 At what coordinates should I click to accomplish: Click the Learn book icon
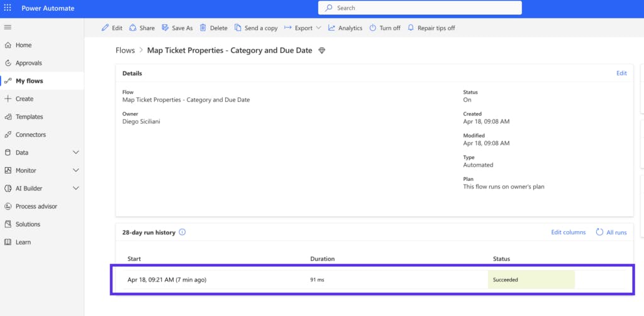pos(8,242)
